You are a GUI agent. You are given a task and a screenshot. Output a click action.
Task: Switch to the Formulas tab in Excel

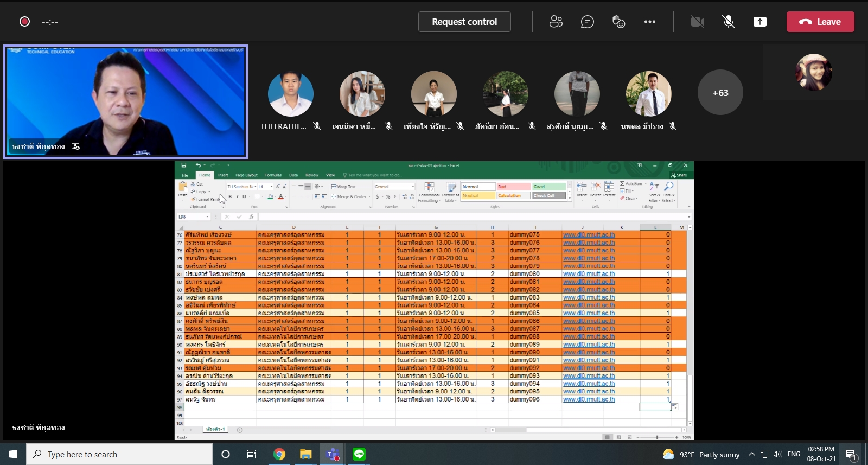pos(273,175)
